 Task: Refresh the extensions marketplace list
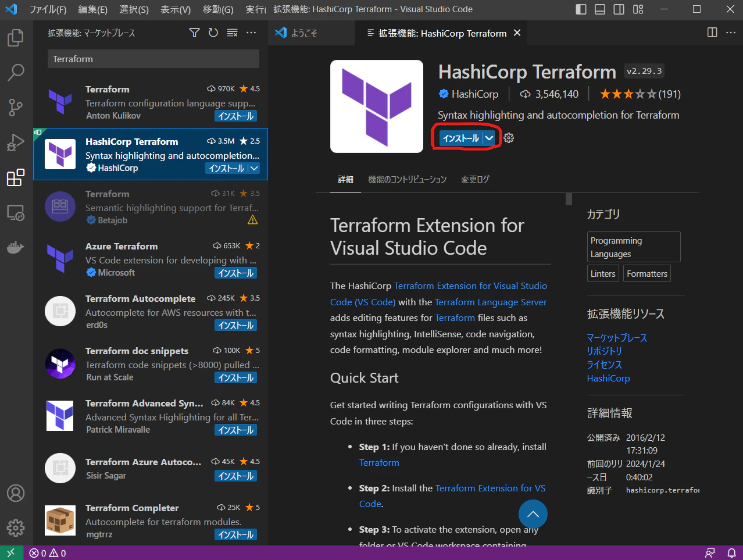pos(213,33)
